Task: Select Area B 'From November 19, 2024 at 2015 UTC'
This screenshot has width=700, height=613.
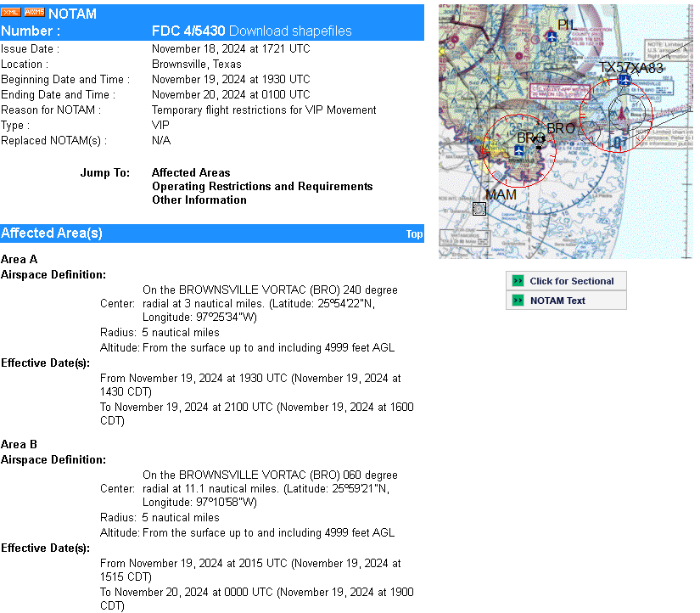Action: pos(193,563)
